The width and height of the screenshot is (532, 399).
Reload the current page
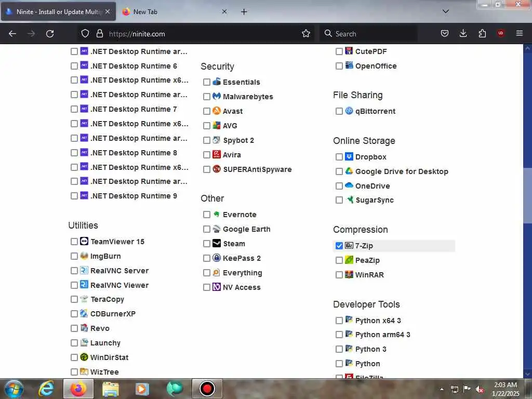pos(50,33)
